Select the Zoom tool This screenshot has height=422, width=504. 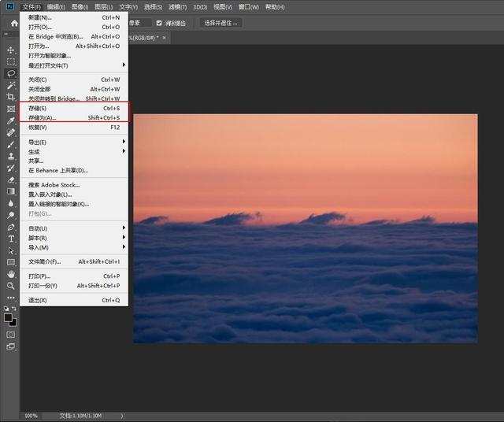point(10,286)
